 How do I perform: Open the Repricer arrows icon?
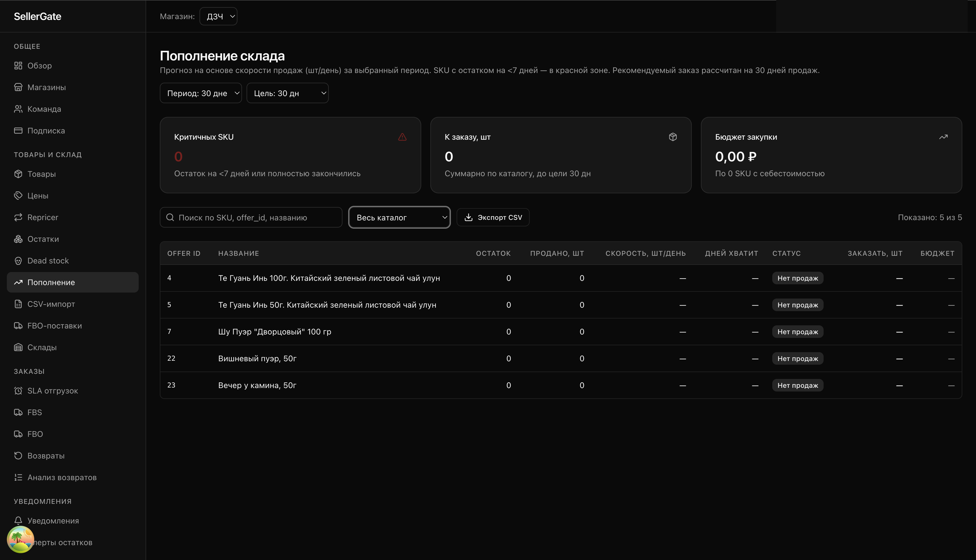[x=18, y=217]
